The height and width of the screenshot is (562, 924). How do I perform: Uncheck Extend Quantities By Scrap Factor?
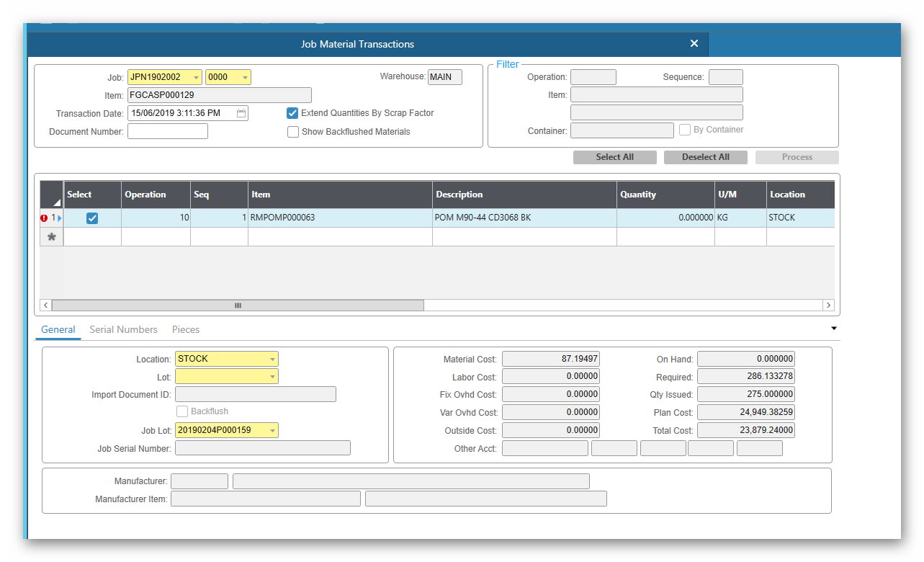pos(292,112)
